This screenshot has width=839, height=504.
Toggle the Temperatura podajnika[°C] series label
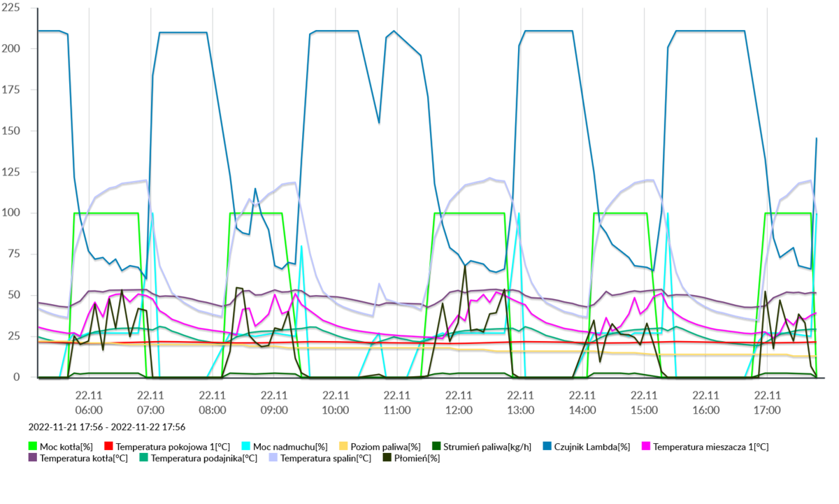[203, 459]
